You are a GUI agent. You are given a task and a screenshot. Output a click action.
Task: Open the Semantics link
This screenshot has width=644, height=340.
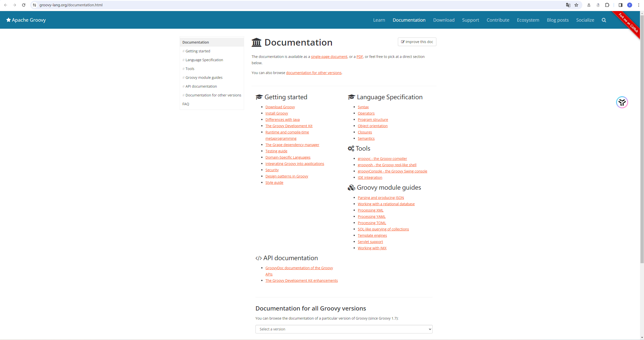[x=366, y=139]
